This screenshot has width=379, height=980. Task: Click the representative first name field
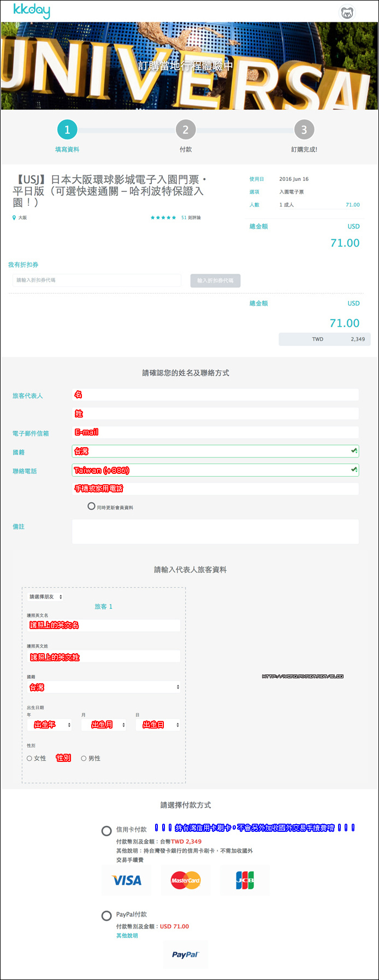click(215, 395)
